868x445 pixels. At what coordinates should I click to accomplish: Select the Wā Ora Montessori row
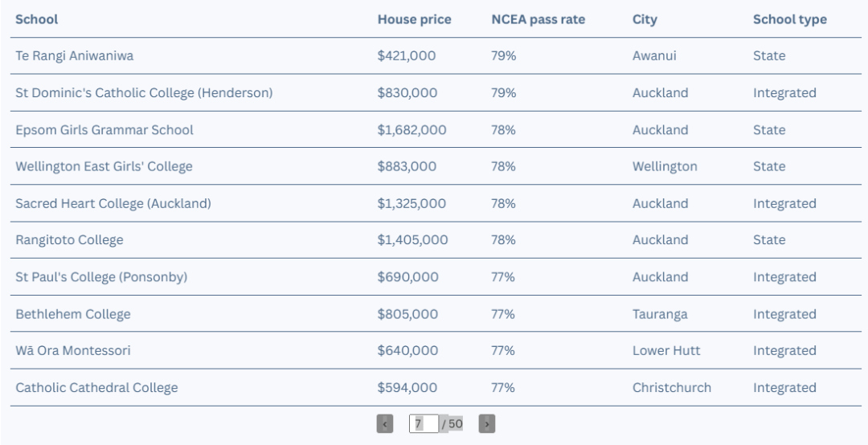436,351
